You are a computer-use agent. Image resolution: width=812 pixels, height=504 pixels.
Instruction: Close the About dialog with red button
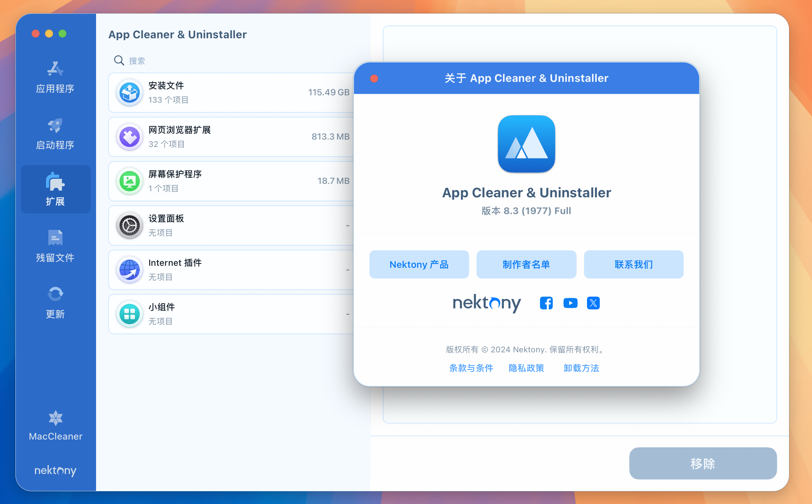(x=374, y=79)
